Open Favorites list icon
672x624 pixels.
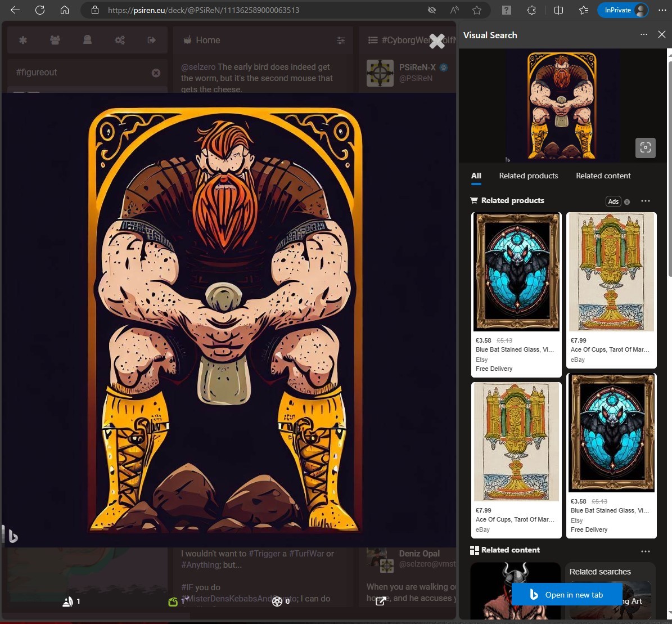(583, 10)
